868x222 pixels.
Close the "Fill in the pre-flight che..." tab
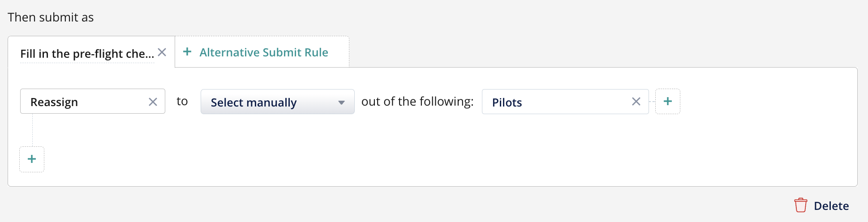click(x=162, y=52)
